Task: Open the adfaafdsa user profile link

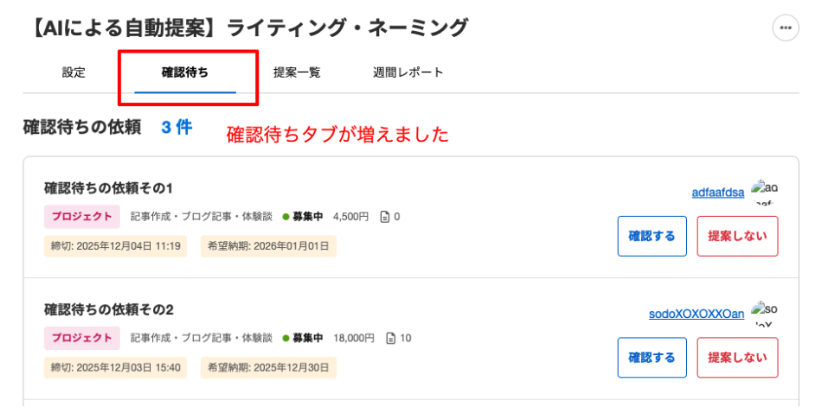Action: coord(718,193)
